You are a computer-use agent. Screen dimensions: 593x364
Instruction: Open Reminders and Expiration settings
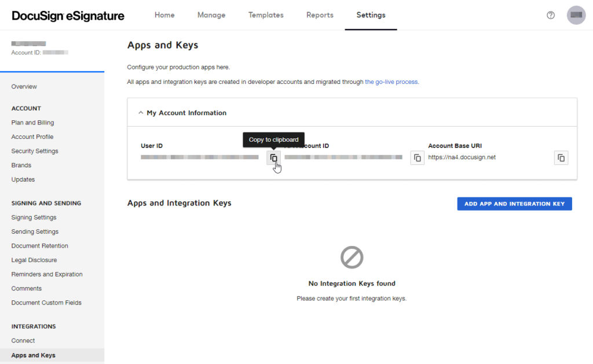pos(46,274)
